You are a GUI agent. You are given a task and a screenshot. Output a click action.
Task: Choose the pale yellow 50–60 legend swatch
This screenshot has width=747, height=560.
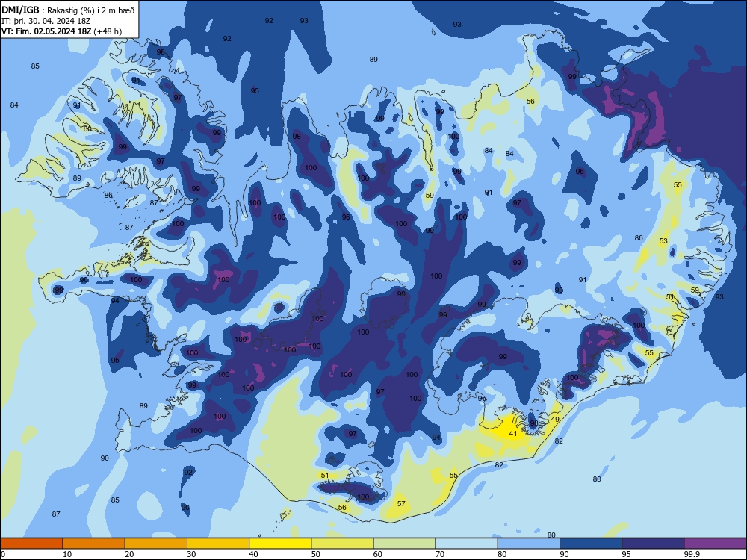[x=342, y=544]
